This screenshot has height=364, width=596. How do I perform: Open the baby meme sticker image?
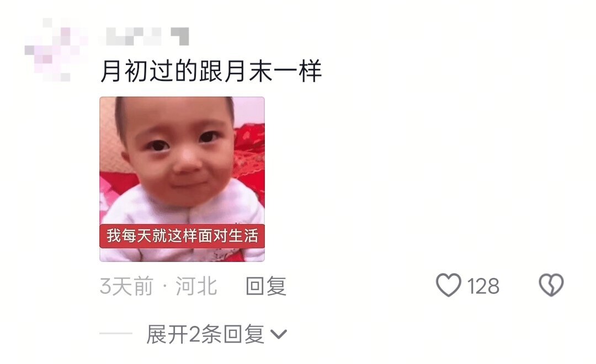(x=182, y=179)
